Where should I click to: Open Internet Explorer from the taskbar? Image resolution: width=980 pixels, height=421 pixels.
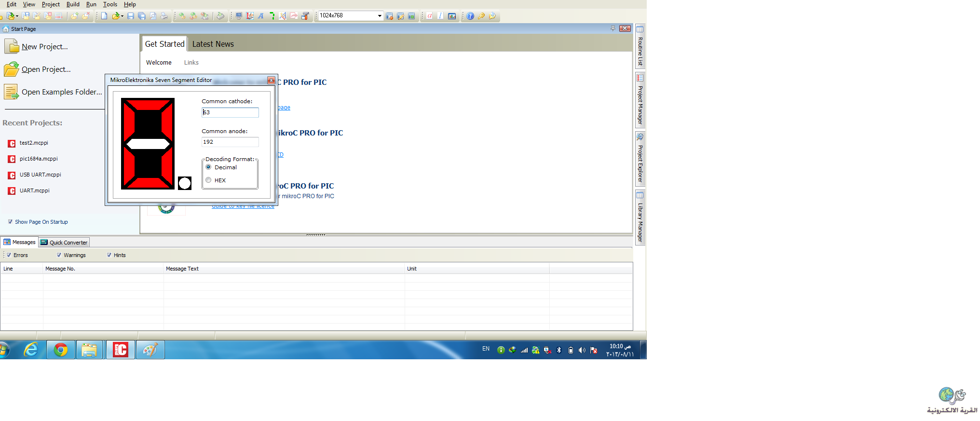click(x=31, y=350)
